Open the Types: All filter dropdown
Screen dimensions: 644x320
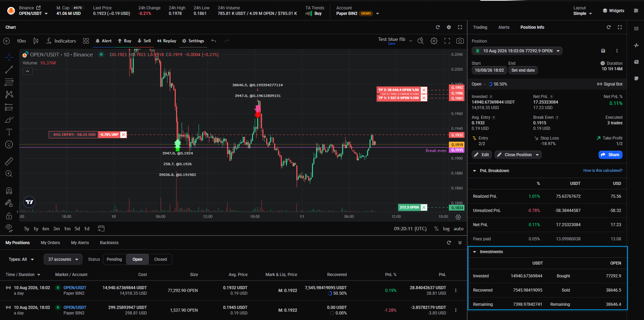coord(21,259)
